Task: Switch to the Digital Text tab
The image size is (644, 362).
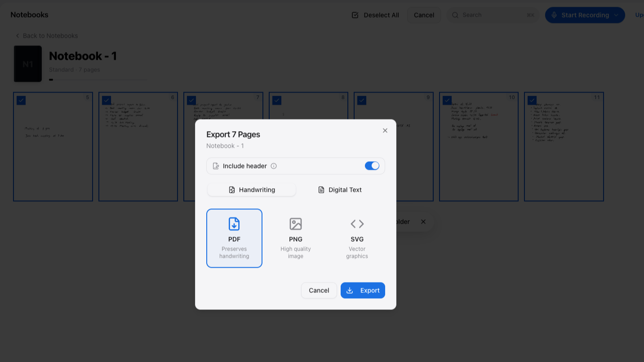Action: (x=340, y=190)
